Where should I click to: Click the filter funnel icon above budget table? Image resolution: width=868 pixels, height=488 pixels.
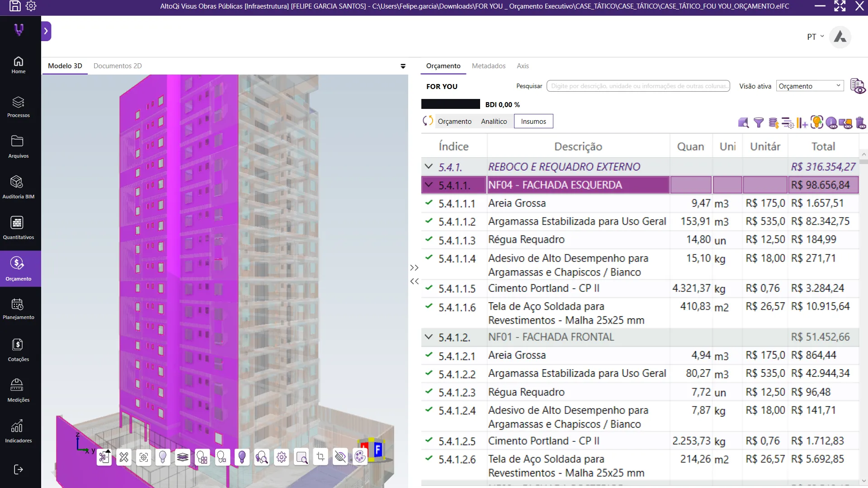coord(759,122)
